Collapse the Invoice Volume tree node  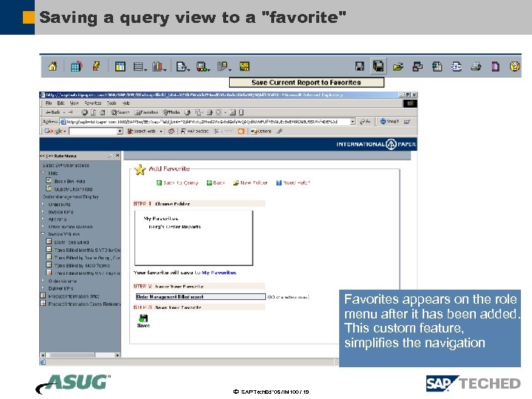point(43,233)
